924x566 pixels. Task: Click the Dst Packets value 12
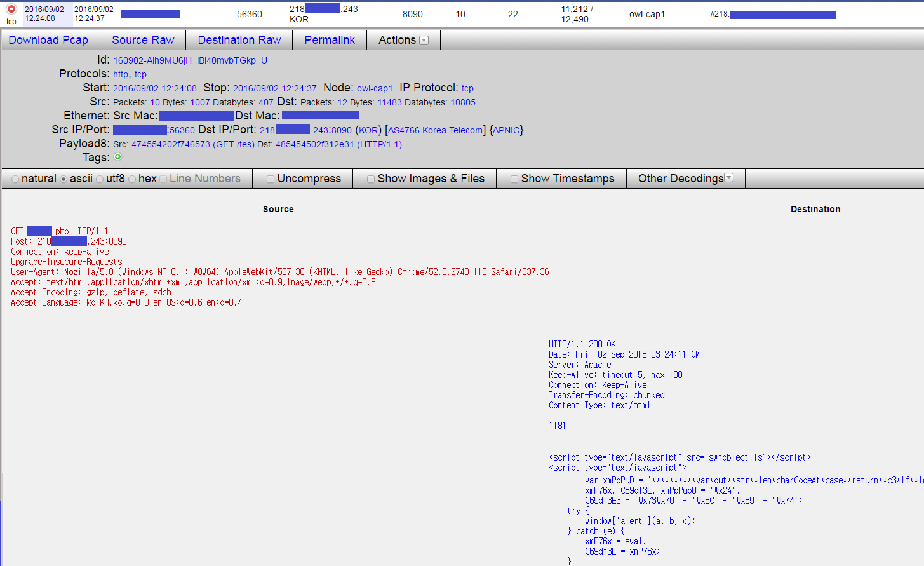[x=342, y=102]
